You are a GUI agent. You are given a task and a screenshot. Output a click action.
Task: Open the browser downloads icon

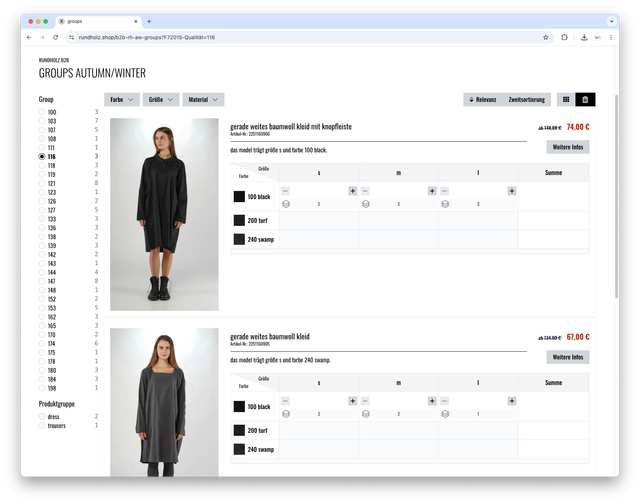click(583, 37)
